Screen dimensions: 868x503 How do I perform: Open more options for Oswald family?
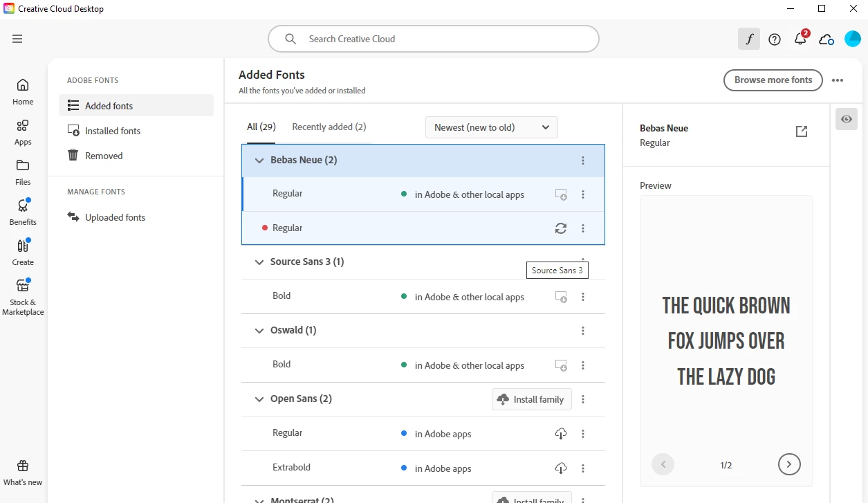click(583, 331)
